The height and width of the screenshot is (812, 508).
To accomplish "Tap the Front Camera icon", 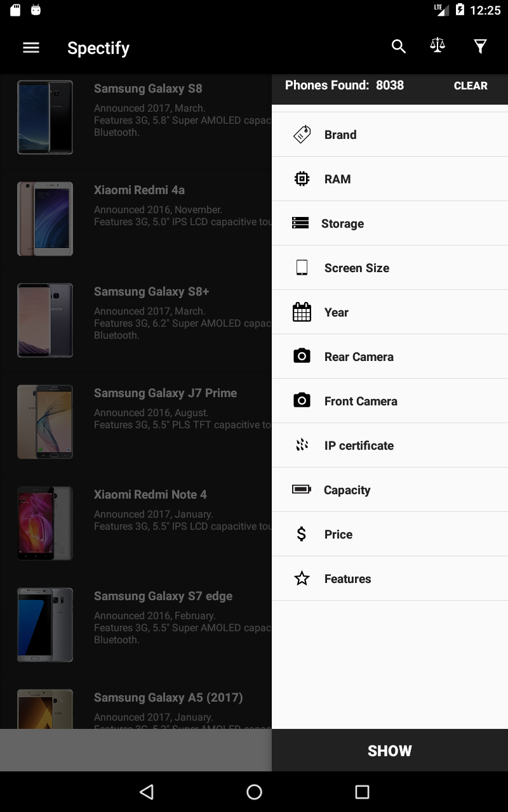I will (x=302, y=400).
